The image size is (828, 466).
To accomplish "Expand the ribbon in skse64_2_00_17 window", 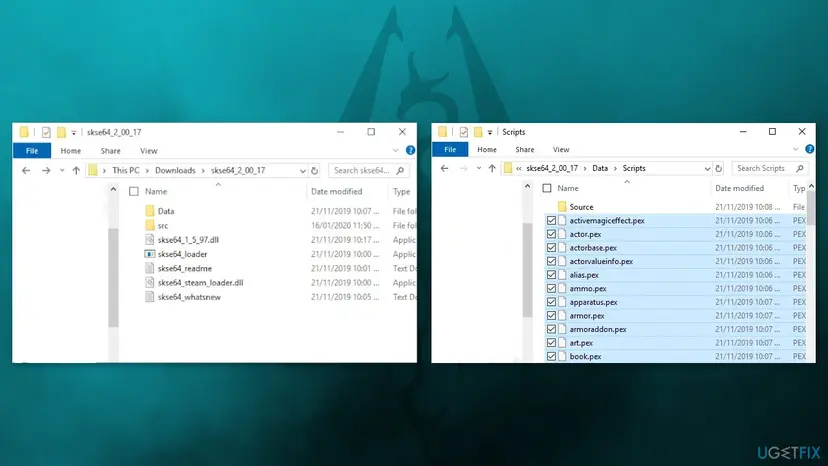I will tap(396, 151).
